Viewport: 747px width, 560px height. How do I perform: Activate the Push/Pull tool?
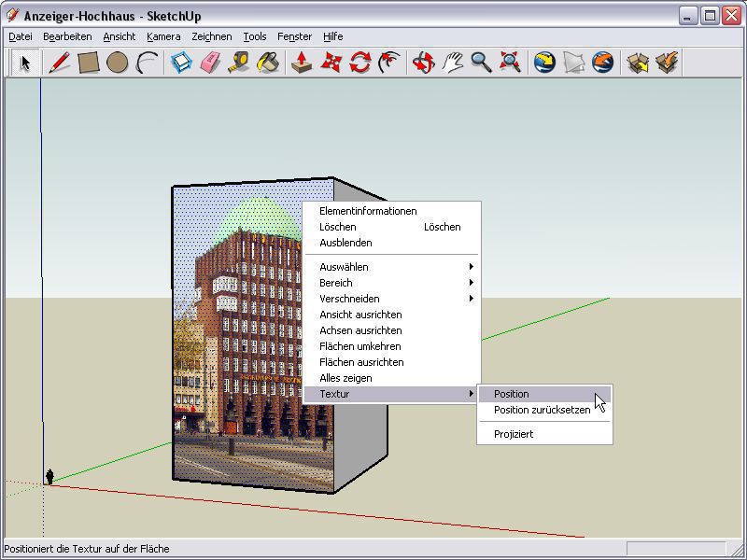pos(301,63)
